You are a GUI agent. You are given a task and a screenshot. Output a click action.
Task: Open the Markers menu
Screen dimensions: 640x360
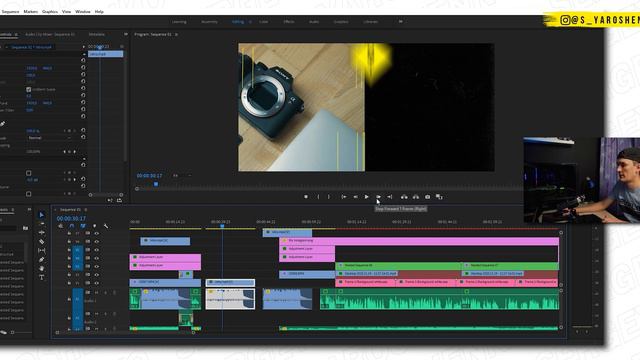point(31,11)
